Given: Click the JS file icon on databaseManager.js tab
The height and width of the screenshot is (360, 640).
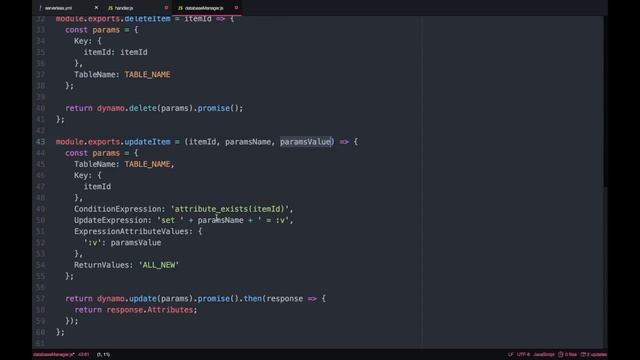Looking at the screenshot, I should (180, 8).
